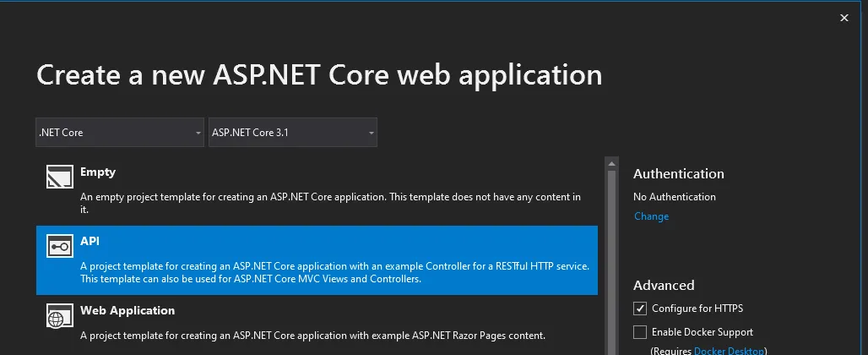868x355 pixels.
Task: Click the Advanced heading
Action: (664, 285)
